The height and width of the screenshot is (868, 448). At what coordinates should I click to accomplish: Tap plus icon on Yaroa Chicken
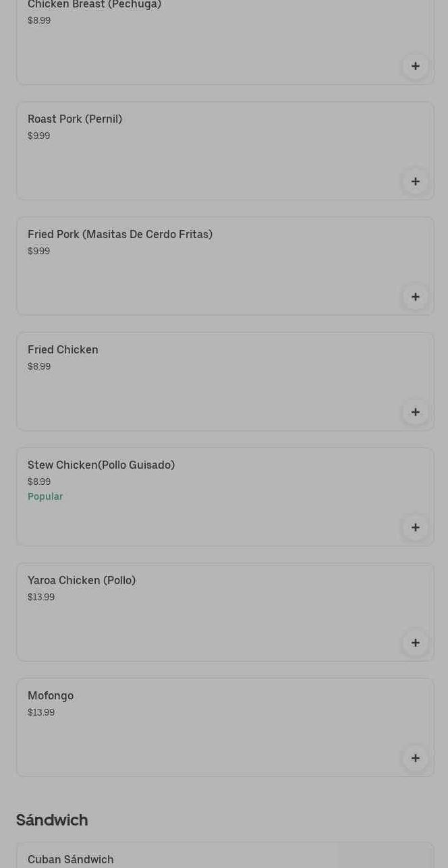415,643
